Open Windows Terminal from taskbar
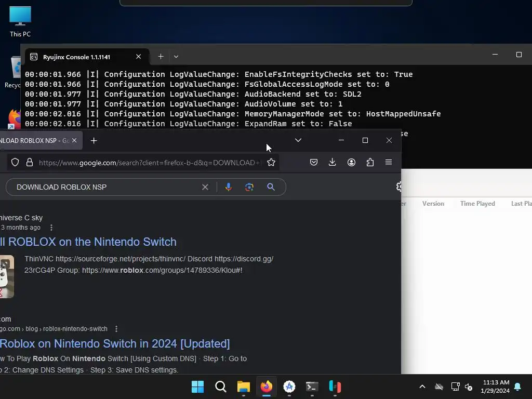 tap(312, 387)
